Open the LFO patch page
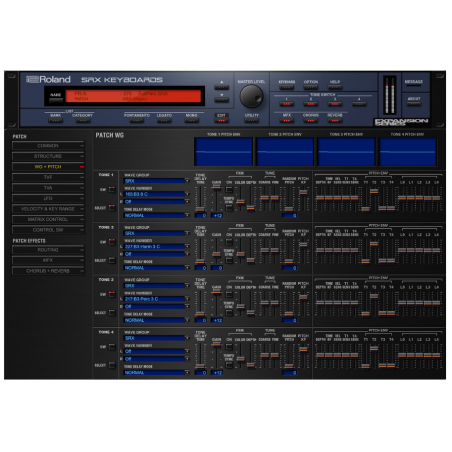 click(x=48, y=198)
